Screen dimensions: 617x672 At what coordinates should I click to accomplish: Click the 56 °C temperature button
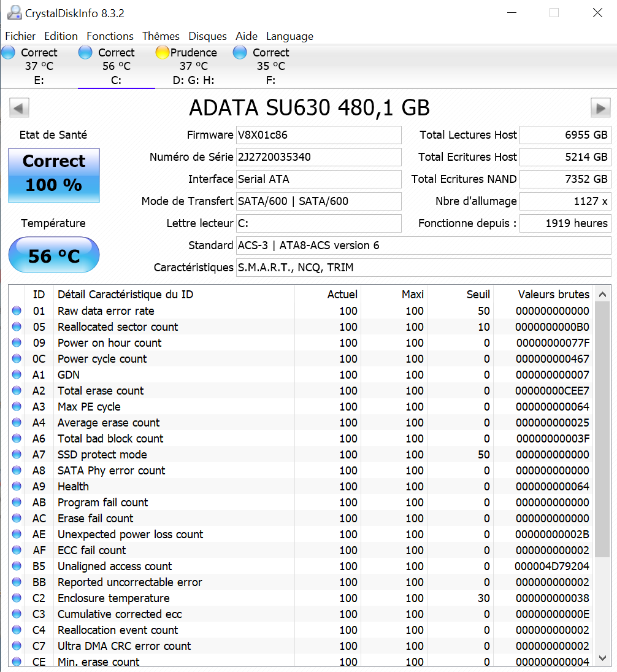tap(54, 255)
